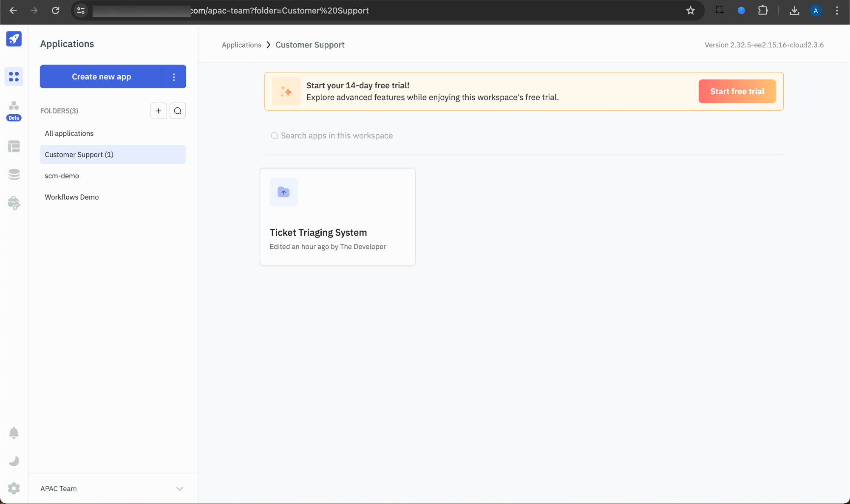Search folders with magnifier icon
The image size is (850, 504).
[178, 111]
